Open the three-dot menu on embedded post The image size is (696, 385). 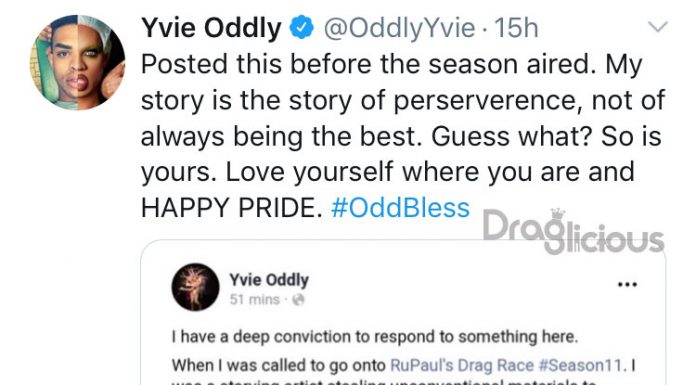pyautogui.click(x=628, y=284)
